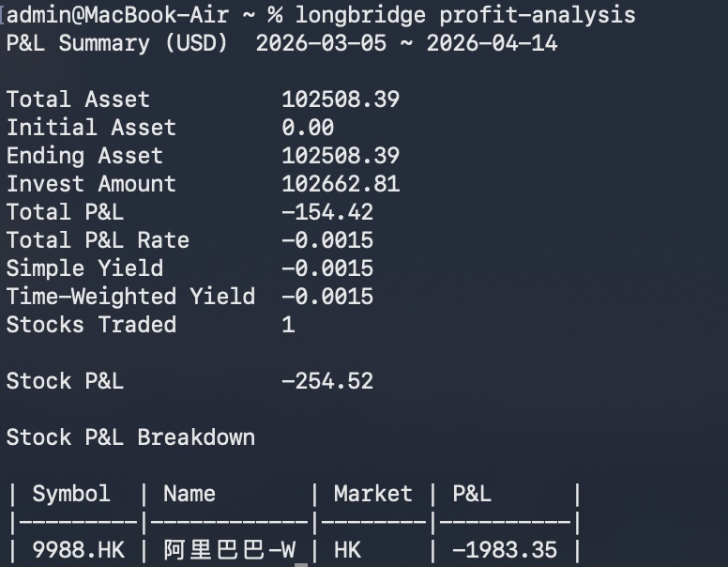The width and height of the screenshot is (728, 567).
Task: Click the Stocks Traded count 1
Action: pos(288,325)
